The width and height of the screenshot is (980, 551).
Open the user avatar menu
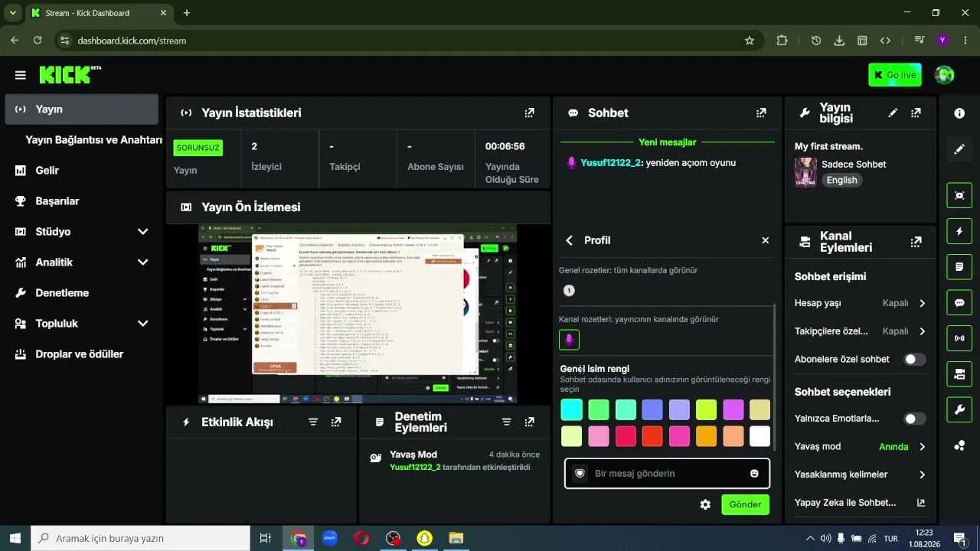pyautogui.click(x=944, y=75)
